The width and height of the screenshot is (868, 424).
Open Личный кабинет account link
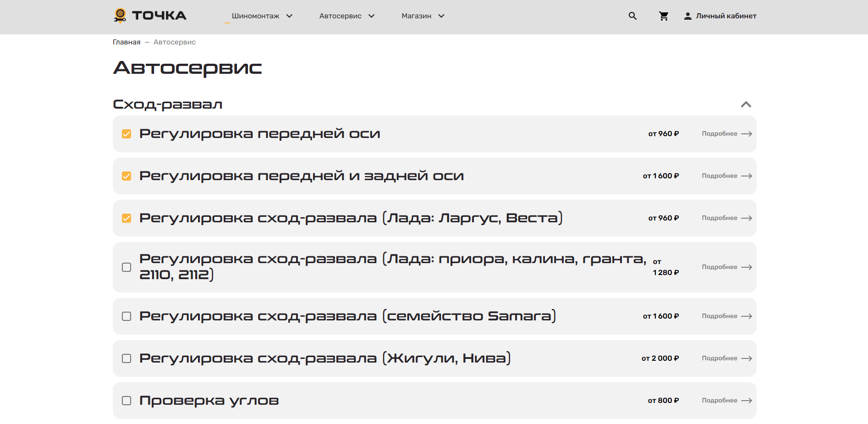click(x=726, y=16)
